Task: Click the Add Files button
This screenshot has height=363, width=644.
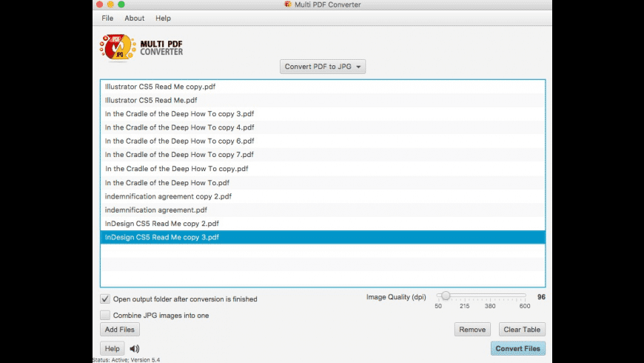Action: [119, 329]
